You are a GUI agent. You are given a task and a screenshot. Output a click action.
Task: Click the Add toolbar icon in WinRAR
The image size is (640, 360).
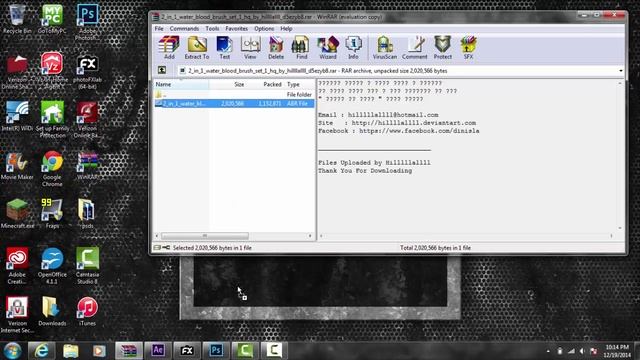coord(169,48)
